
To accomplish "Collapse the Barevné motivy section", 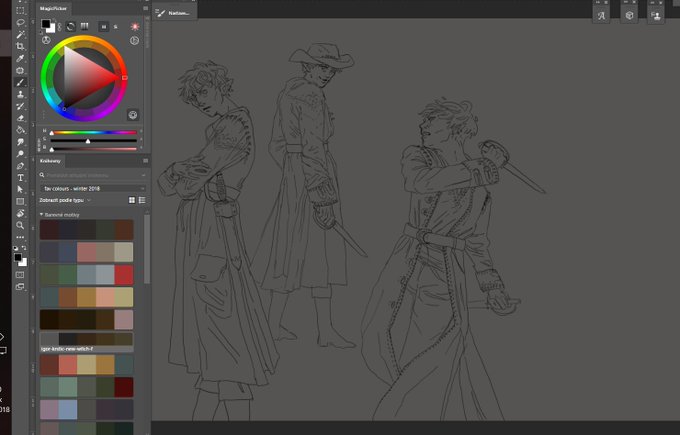I will (41, 215).
